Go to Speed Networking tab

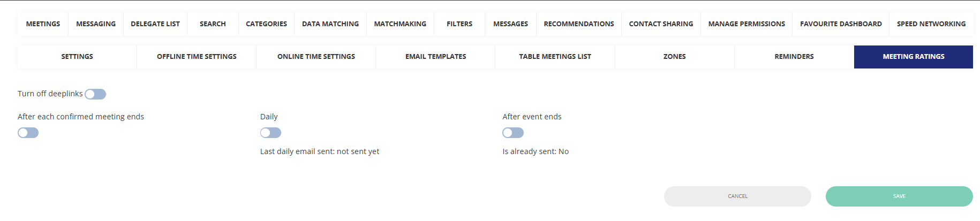coord(931,24)
